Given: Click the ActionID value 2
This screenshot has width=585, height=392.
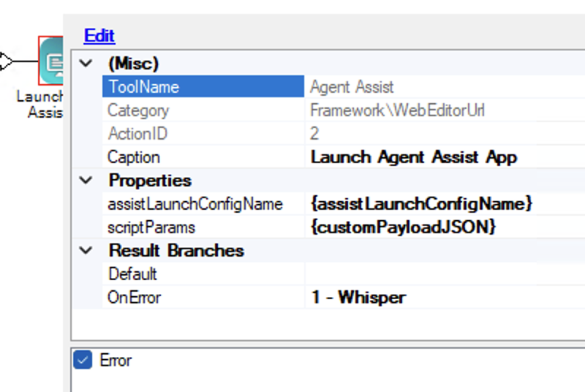Looking at the screenshot, I should (x=314, y=134).
